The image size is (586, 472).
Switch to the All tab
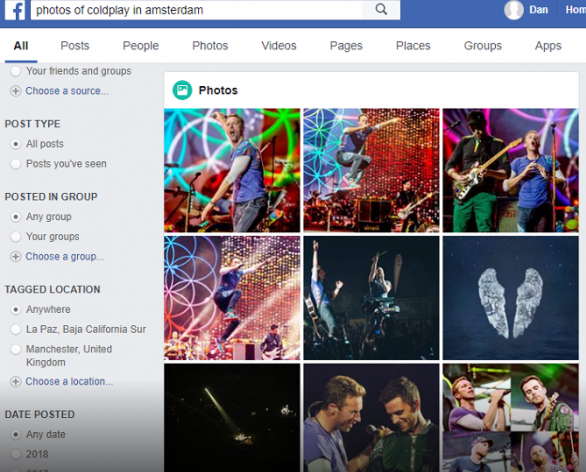tap(21, 46)
